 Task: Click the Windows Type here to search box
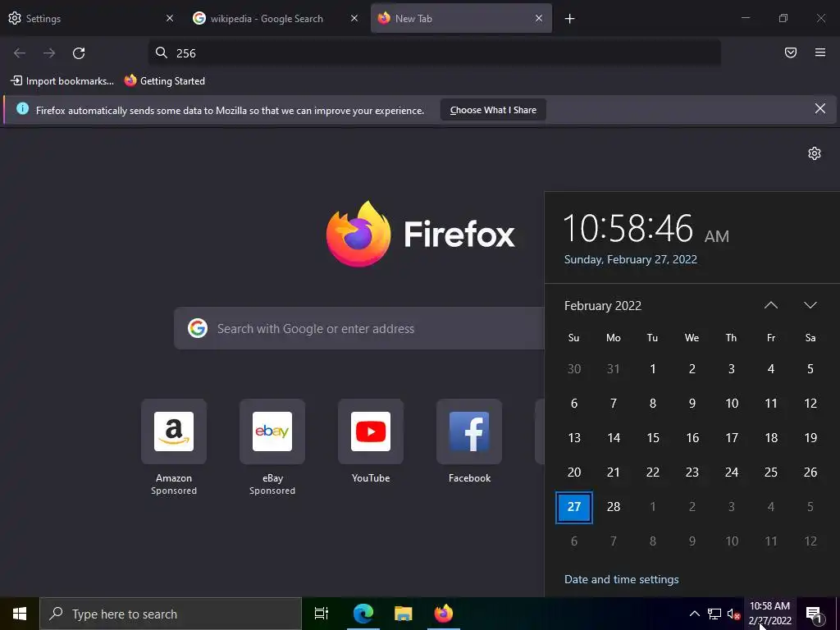[171, 614]
